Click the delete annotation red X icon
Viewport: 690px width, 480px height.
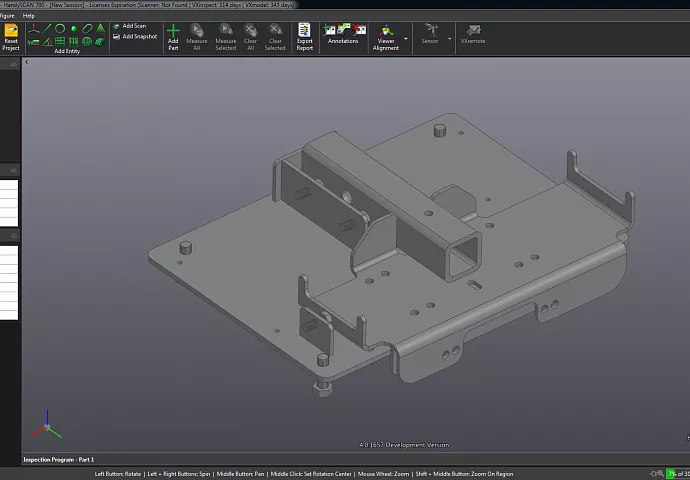pos(359,30)
